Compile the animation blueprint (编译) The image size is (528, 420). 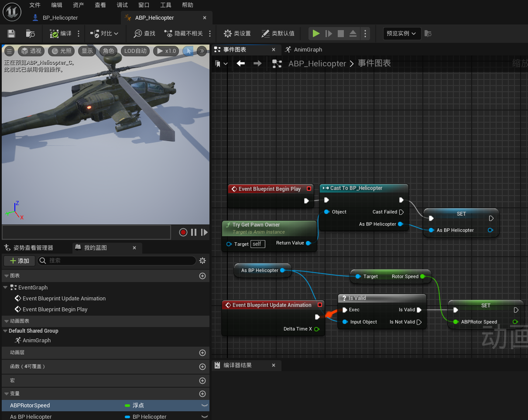60,34
